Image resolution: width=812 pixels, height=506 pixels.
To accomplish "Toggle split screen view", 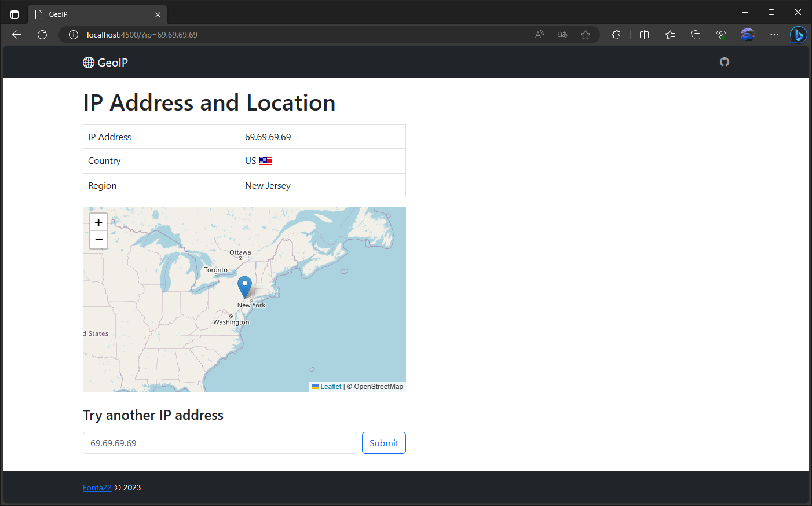I will (x=644, y=35).
